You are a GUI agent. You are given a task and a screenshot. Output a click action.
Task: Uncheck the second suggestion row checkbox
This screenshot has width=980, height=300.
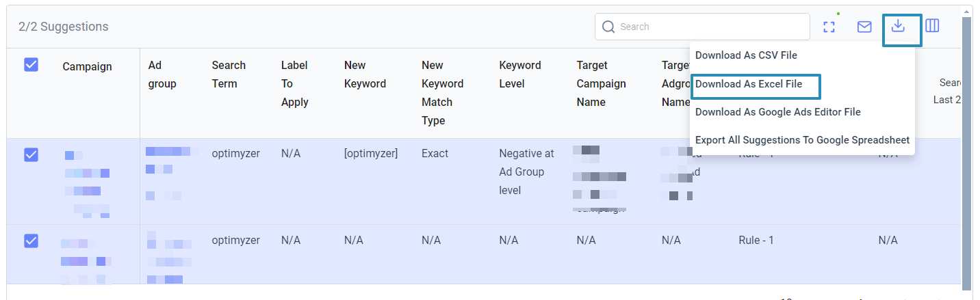pos(31,241)
